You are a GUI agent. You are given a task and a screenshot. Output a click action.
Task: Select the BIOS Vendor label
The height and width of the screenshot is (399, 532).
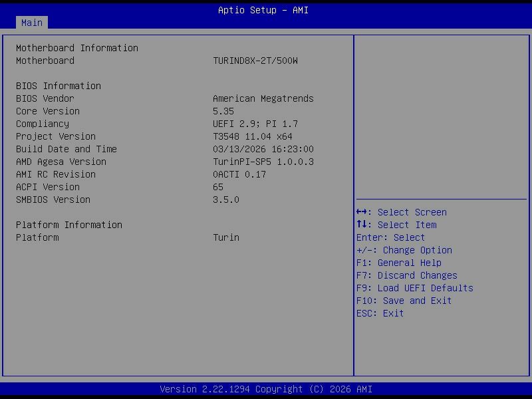click(45, 98)
